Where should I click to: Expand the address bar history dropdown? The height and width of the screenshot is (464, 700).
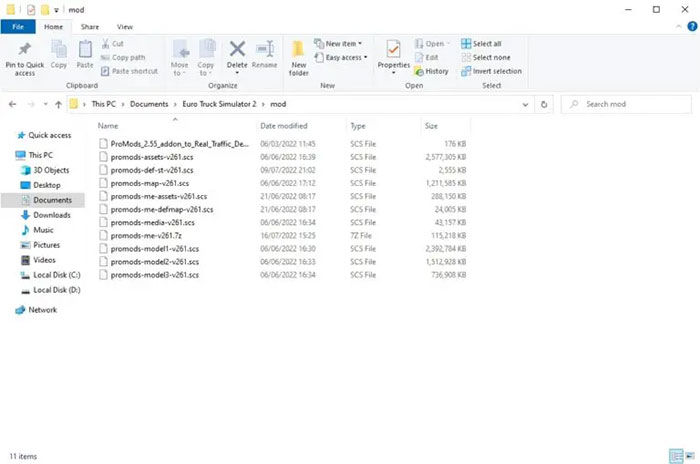click(x=525, y=104)
